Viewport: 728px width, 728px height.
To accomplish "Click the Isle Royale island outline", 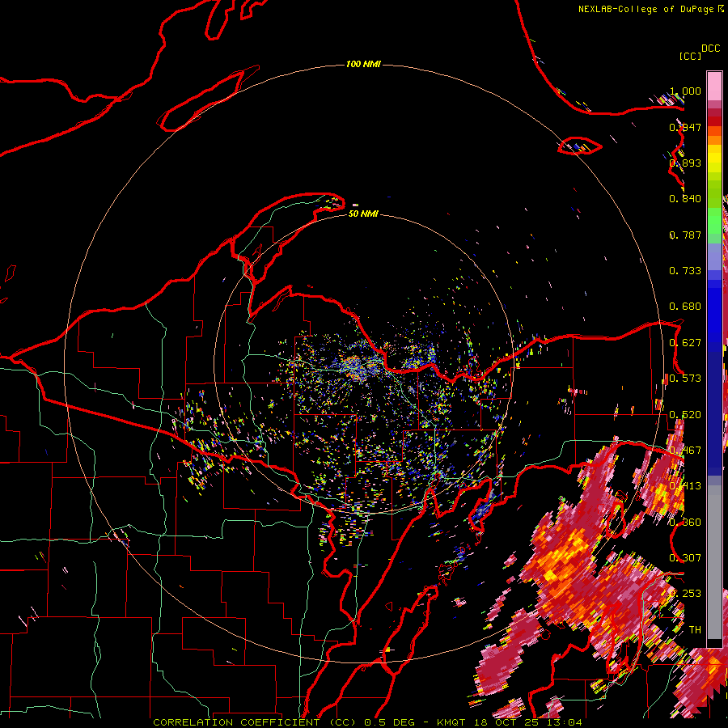I will coord(208,99).
